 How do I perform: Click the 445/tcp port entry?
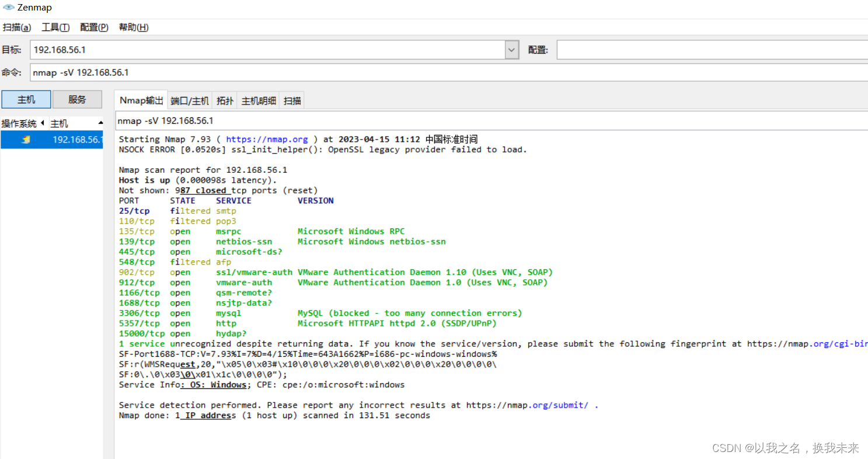[x=137, y=252]
